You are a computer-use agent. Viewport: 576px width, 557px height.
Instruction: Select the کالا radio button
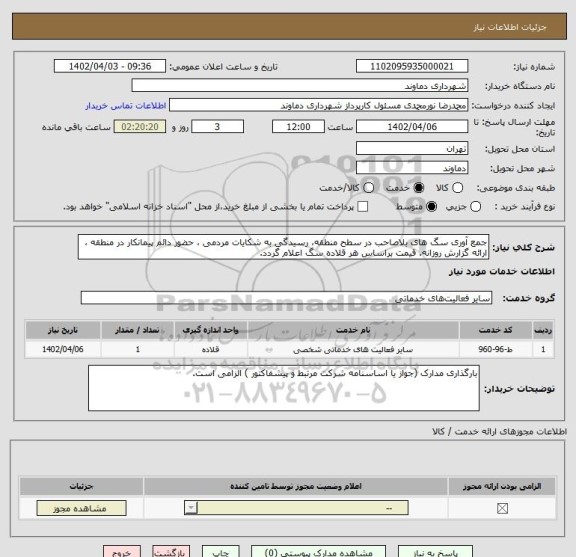pos(457,188)
